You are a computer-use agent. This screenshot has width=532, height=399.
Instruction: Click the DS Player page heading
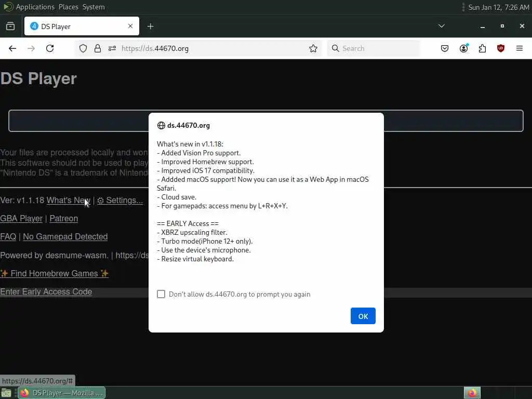click(x=38, y=79)
